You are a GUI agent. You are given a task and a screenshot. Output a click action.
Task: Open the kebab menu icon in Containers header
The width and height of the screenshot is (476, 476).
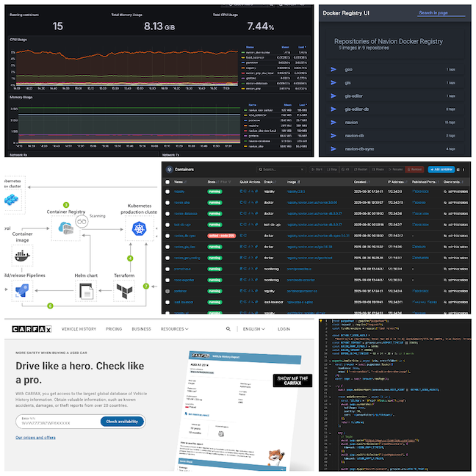coord(464,170)
